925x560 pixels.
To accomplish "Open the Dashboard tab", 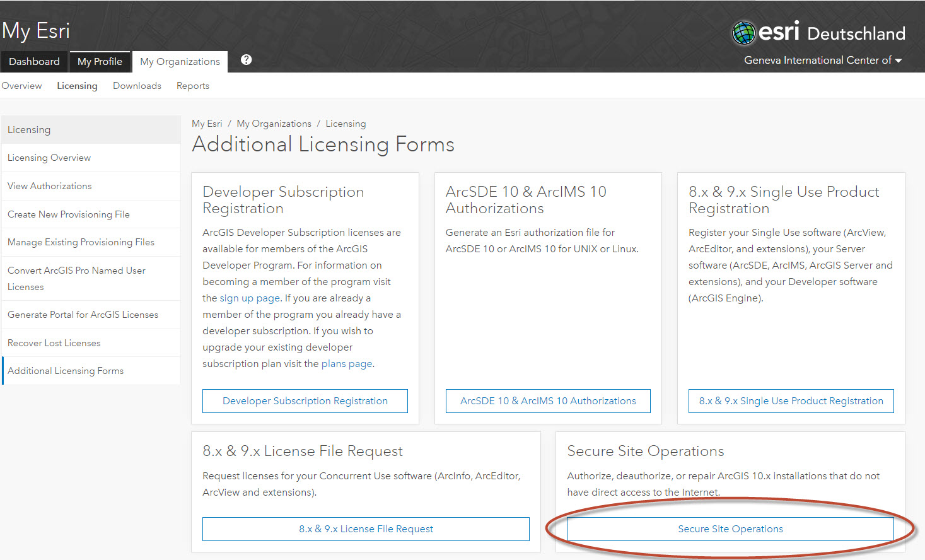I will point(34,61).
